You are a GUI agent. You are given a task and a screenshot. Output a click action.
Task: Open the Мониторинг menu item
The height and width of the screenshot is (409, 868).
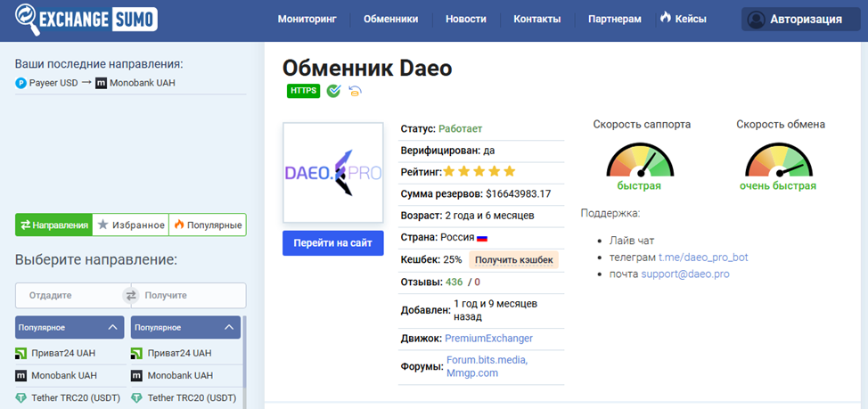coord(307,20)
